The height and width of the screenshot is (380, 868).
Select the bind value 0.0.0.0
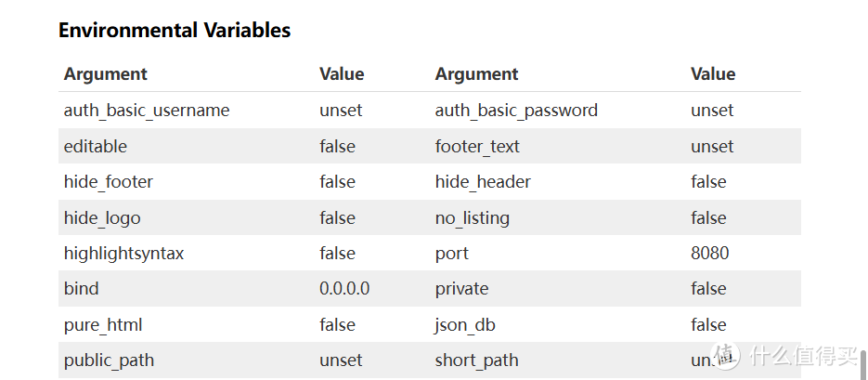click(x=344, y=289)
